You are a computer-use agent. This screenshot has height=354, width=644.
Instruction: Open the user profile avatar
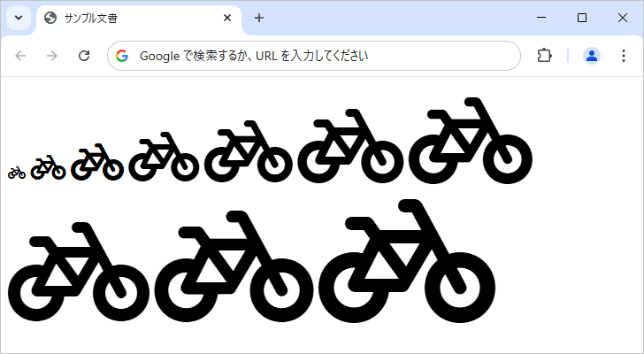click(592, 56)
